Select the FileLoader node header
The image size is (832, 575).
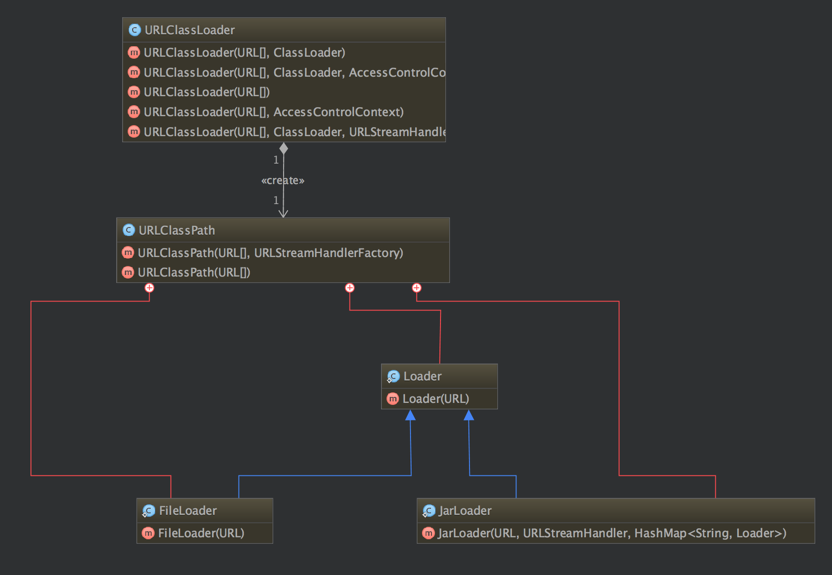187,511
